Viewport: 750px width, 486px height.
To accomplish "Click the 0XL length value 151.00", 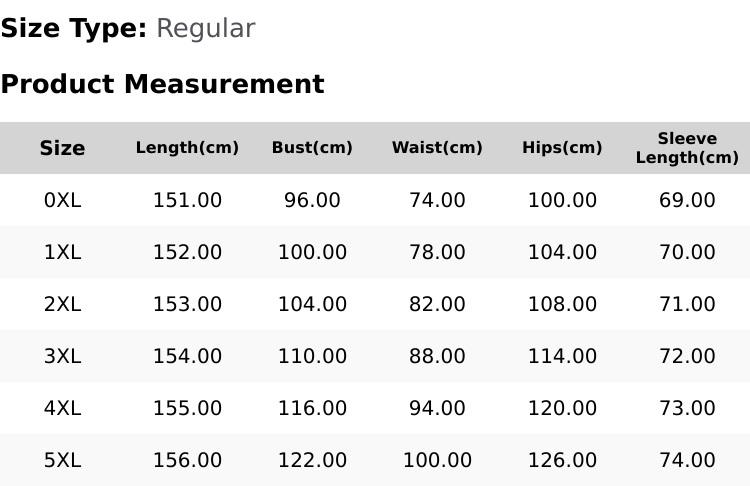I will [187, 200].
